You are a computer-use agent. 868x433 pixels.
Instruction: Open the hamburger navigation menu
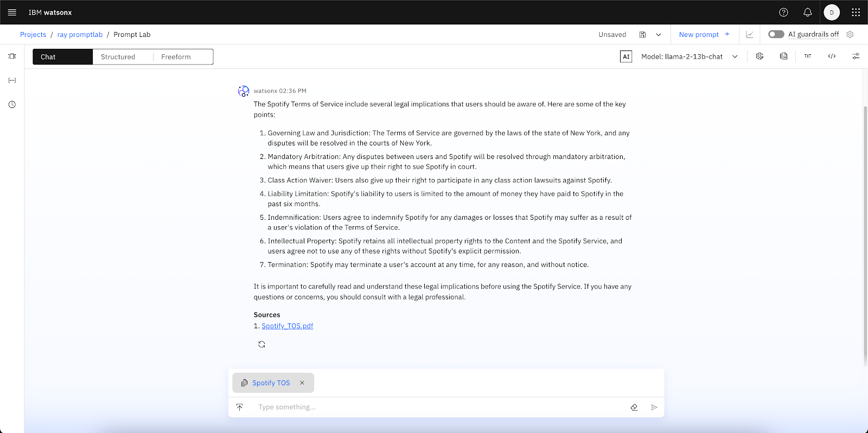coord(12,12)
